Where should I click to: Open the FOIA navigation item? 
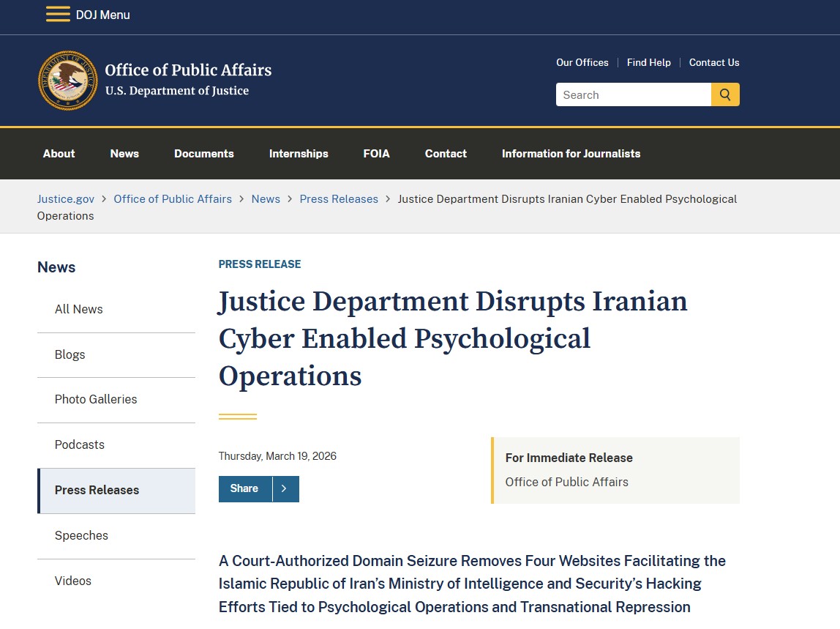click(x=376, y=154)
